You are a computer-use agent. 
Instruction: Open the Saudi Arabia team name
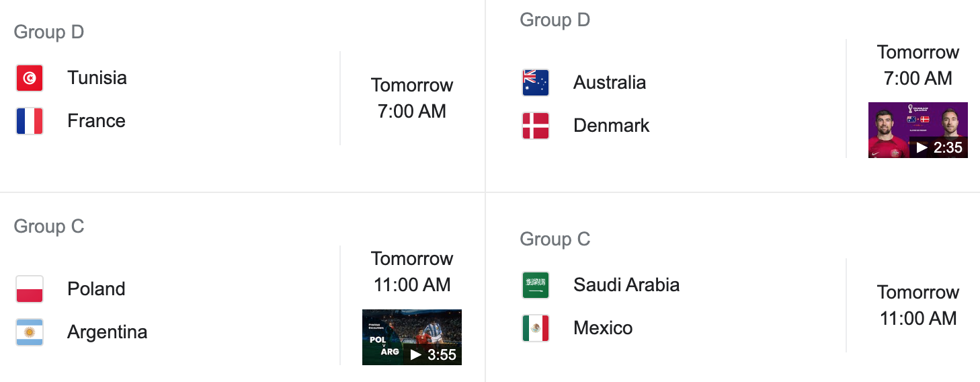626,285
